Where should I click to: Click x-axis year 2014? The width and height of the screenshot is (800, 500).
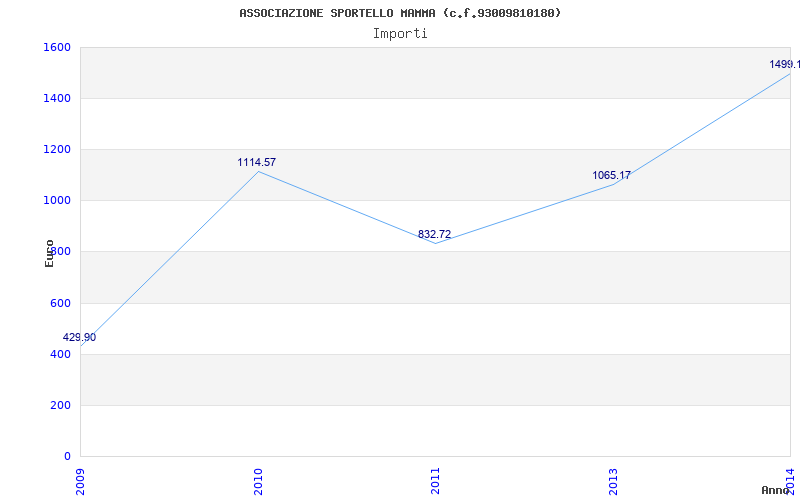click(x=790, y=481)
